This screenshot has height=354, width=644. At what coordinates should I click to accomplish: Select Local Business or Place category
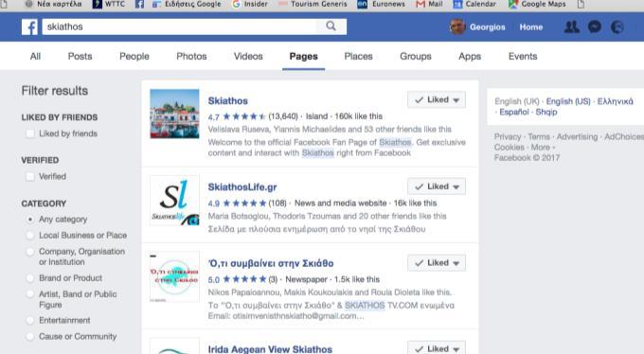pos(30,236)
